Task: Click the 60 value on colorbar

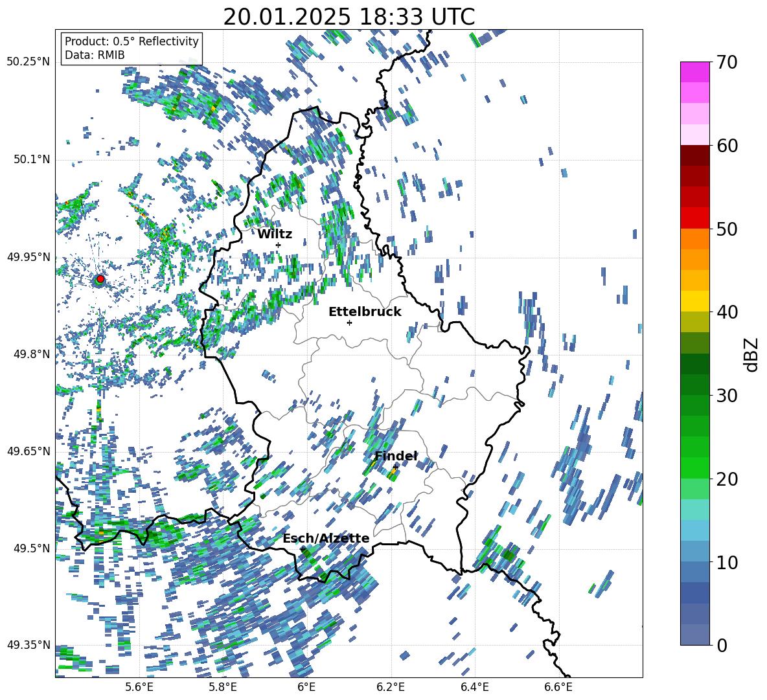Action: coord(727,146)
